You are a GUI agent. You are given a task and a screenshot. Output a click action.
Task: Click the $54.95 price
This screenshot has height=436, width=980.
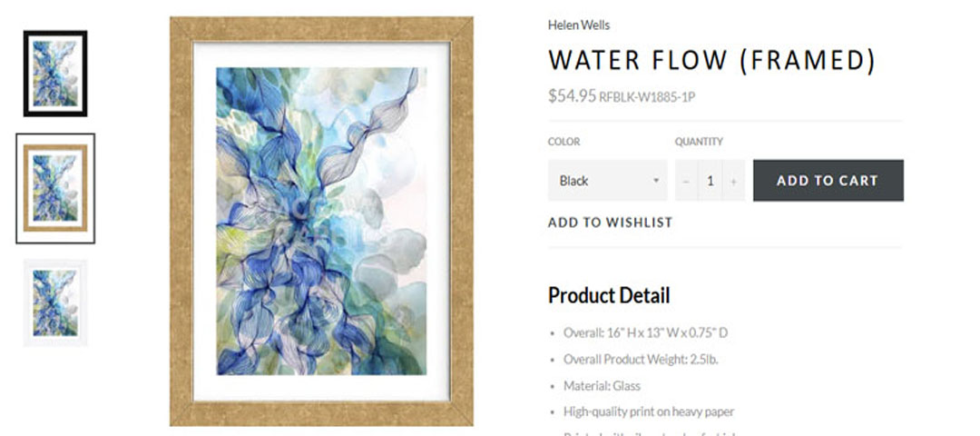coord(572,95)
